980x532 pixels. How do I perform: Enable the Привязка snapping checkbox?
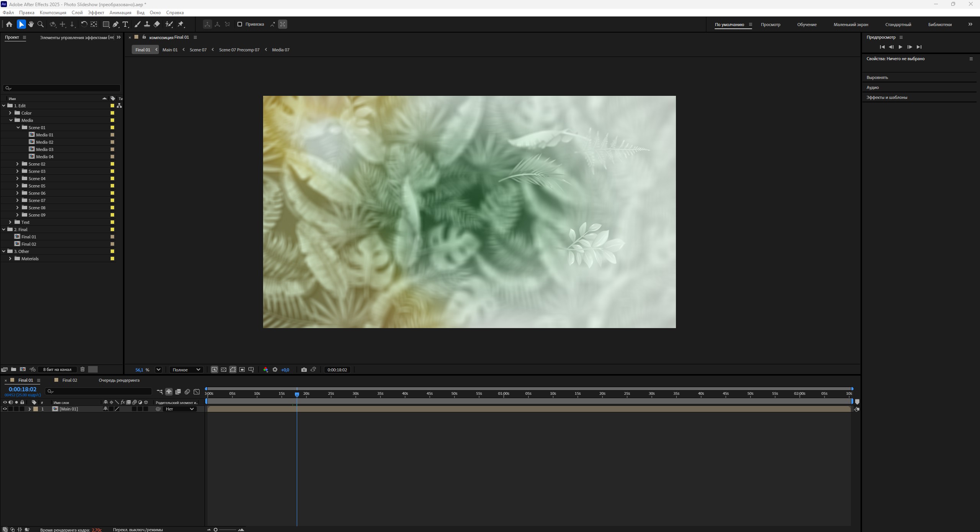click(x=240, y=24)
